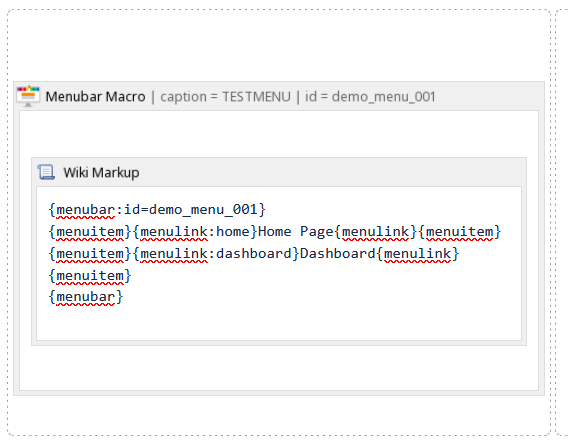Click menulink:dashboard in the third line
570x448 pixels.
[x=216, y=253]
